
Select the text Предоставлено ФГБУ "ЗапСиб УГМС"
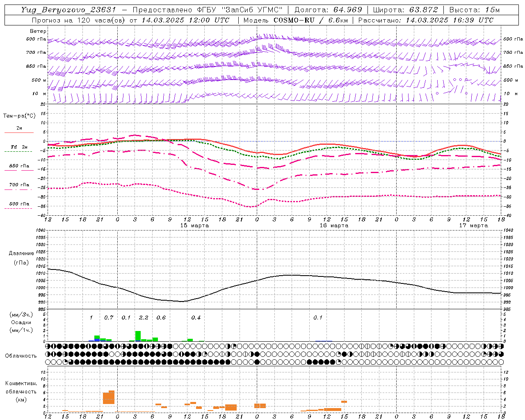click(208, 10)
